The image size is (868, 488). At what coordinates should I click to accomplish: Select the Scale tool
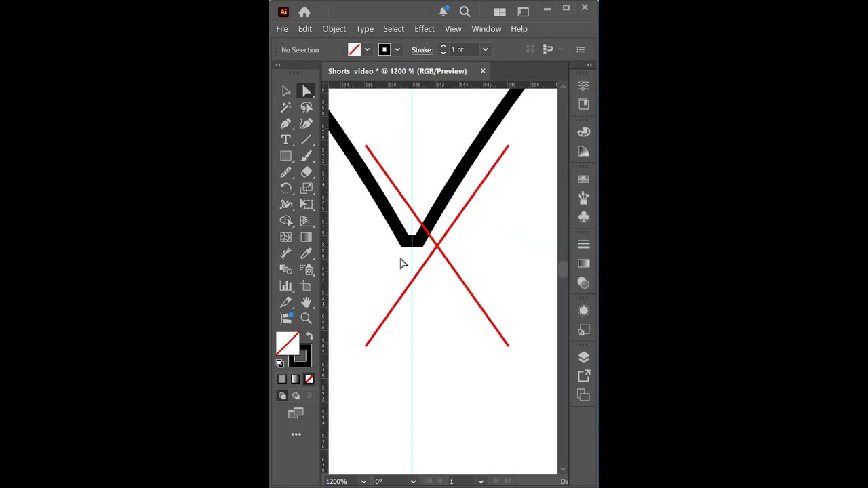307,188
